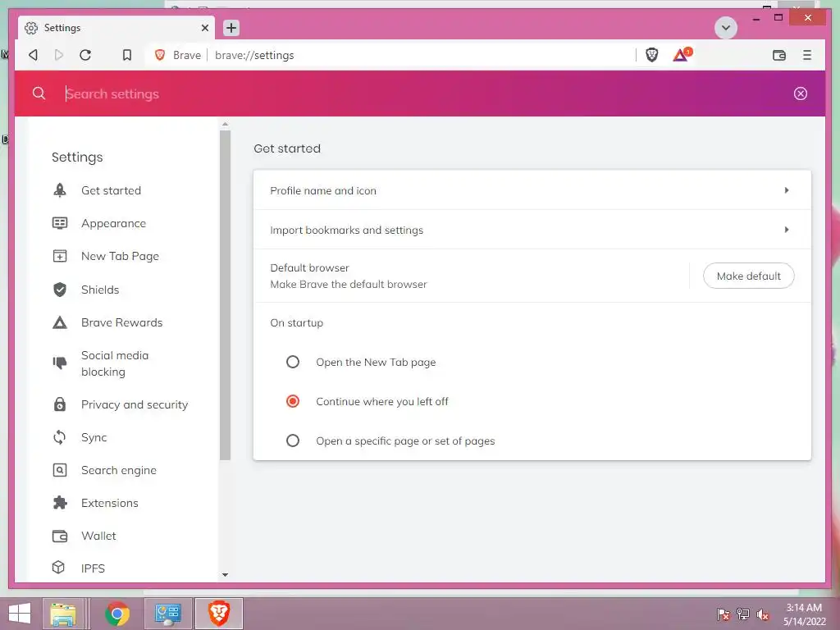Open the Action Center flag icon

pos(724,614)
